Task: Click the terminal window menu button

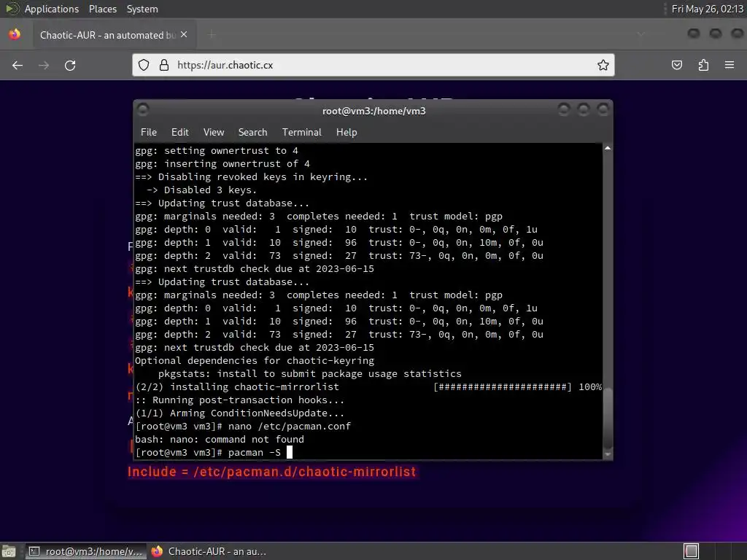Action: [142, 110]
